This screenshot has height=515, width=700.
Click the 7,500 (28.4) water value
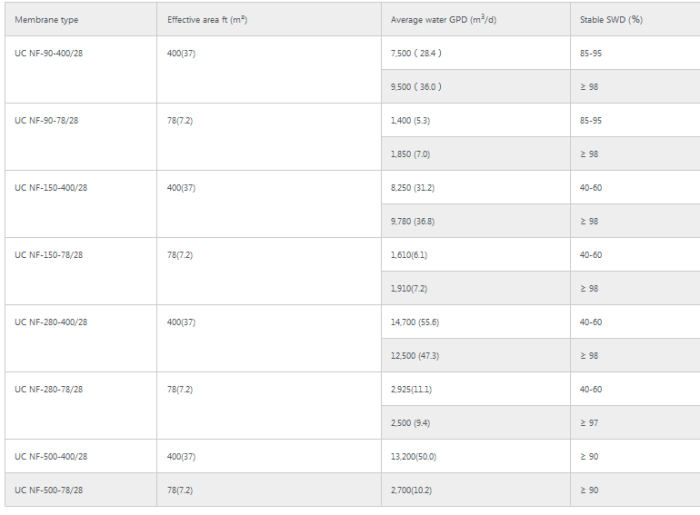(x=416, y=53)
